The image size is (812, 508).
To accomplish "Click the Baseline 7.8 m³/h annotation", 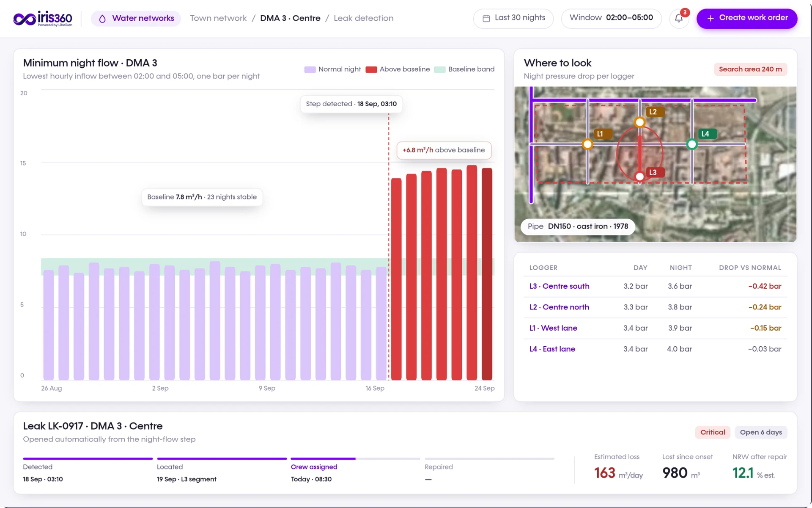I will pyautogui.click(x=202, y=197).
